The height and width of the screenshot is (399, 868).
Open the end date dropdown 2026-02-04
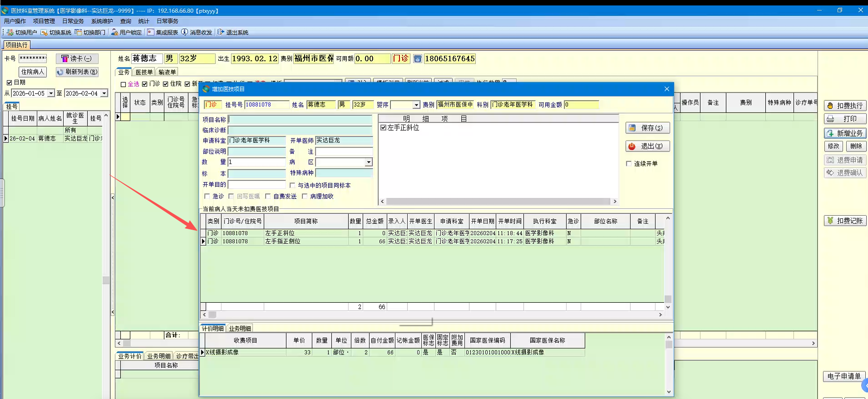[104, 94]
